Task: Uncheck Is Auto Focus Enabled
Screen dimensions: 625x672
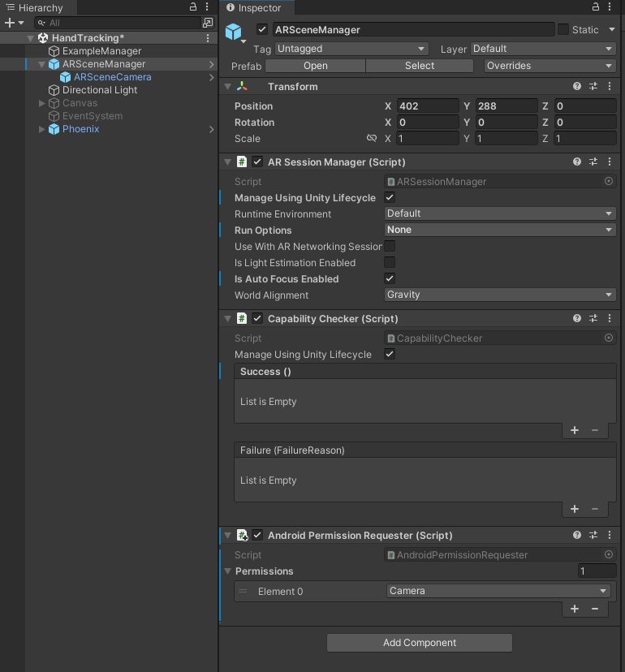Action: [390, 278]
